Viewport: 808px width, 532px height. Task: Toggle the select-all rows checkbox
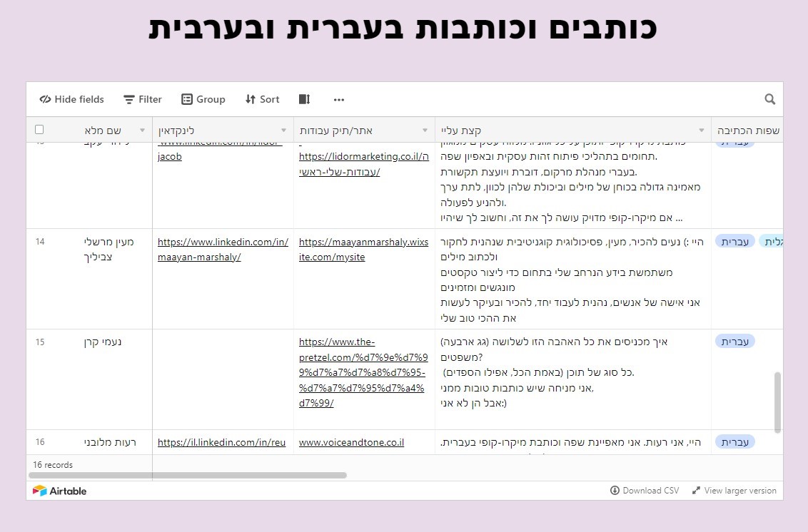click(x=39, y=130)
